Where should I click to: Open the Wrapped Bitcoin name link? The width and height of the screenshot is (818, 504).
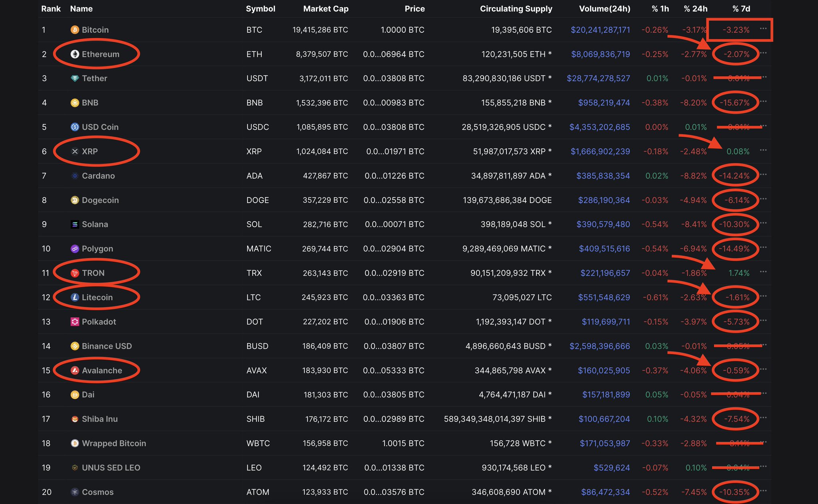pos(114,444)
